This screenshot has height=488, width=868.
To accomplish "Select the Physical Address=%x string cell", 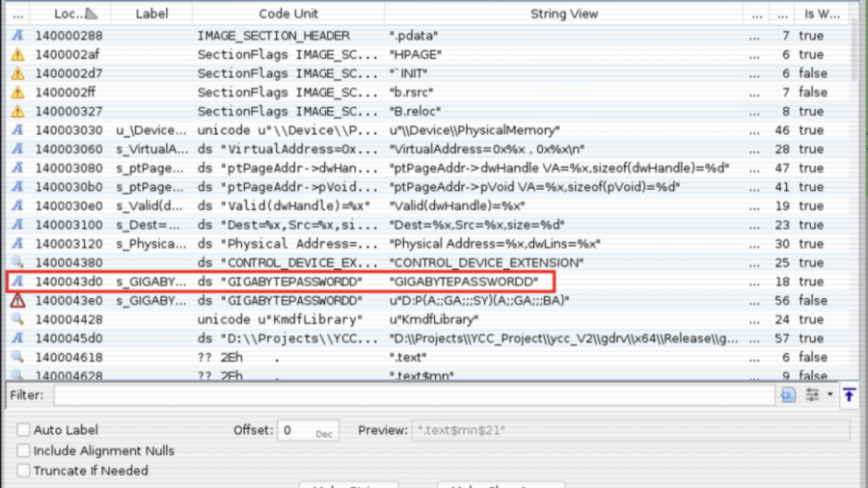I will click(x=495, y=243).
